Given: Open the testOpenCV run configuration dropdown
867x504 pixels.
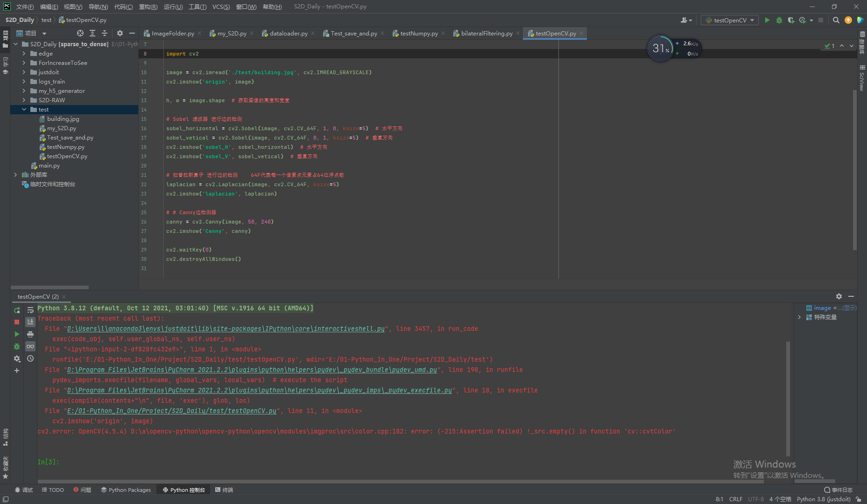Looking at the screenshot, I should (729, 20).
